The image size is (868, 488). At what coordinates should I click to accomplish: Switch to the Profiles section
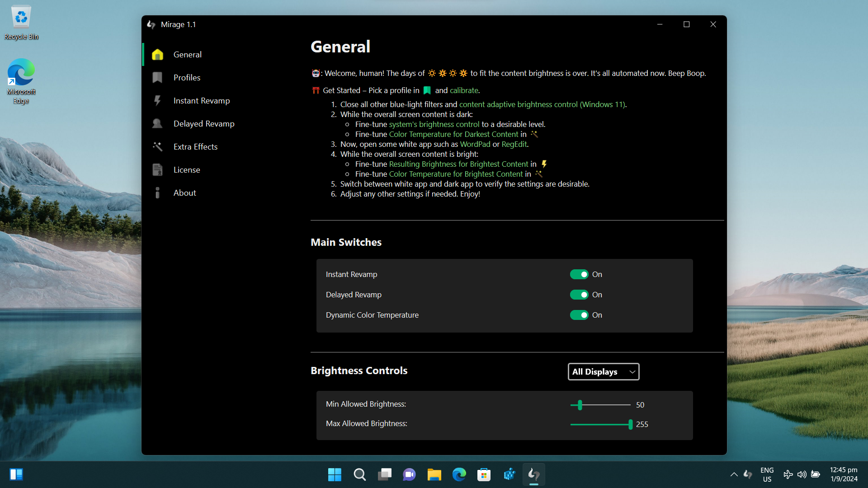tap(187, 77)
